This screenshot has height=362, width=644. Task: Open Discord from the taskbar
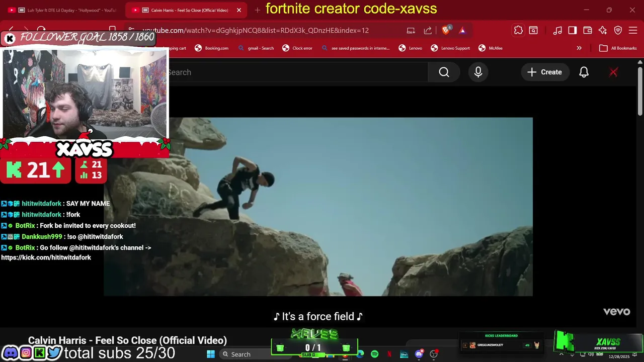point(419,354)
